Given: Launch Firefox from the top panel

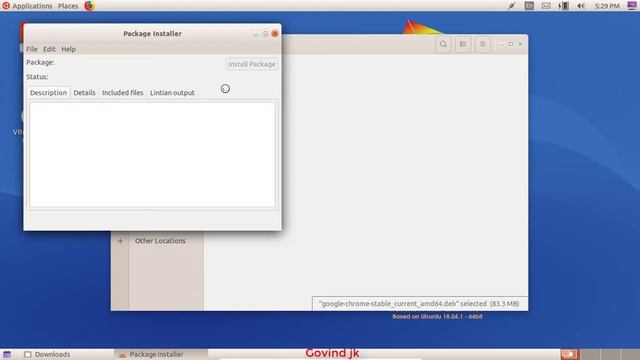Looking at the screenshot, I should pyautogui.click(x=89, y=6).
